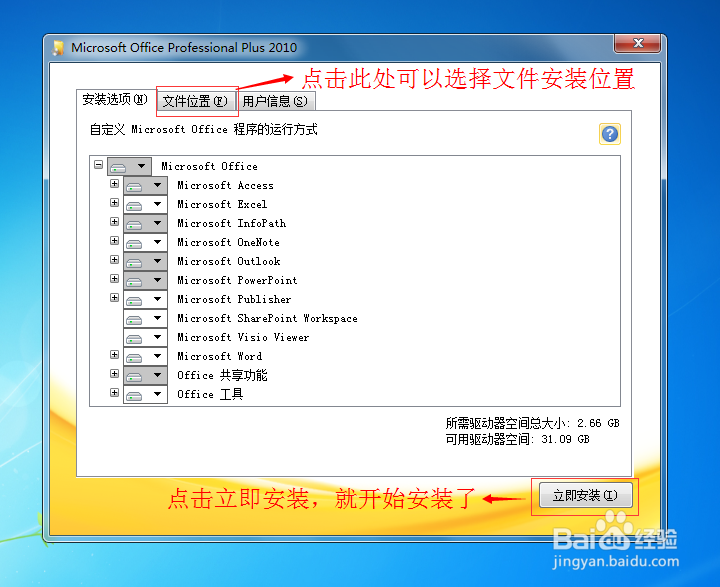Expand the Microsoft OneNote node

pos(114,241)
